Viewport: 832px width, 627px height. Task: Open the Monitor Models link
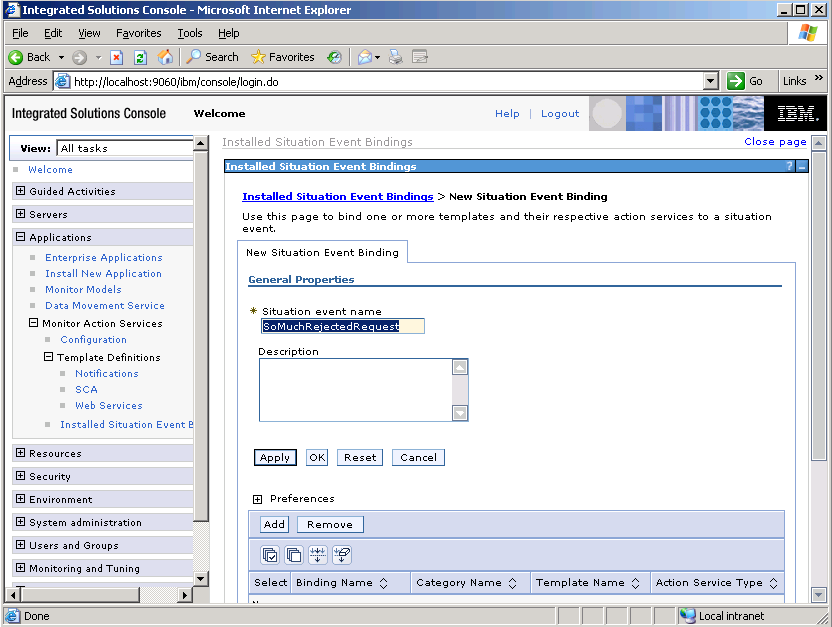pyautogui.click(x=83, y=290)
